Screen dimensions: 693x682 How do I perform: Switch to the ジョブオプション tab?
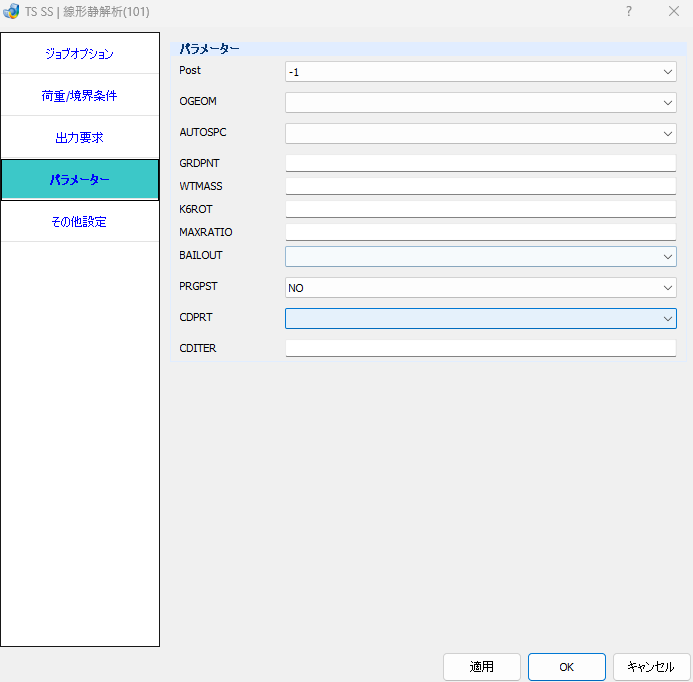80,53
